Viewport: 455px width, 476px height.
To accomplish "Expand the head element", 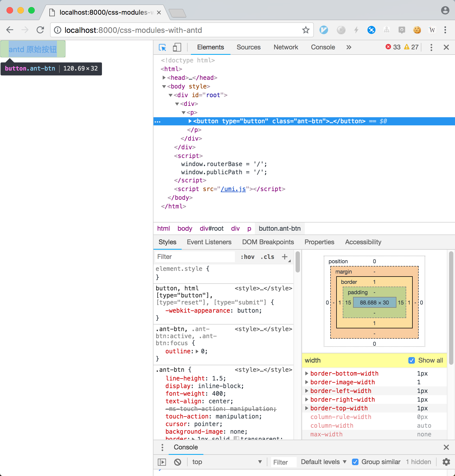I will coord(164,78).
